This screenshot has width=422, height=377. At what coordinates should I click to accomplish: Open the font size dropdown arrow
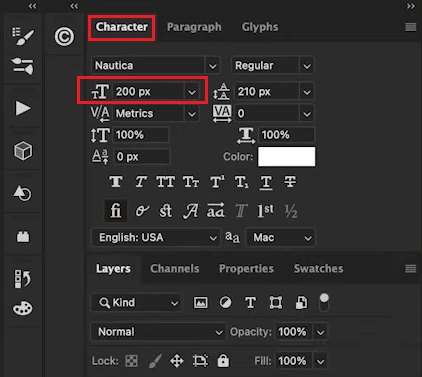tap(192, 92)
